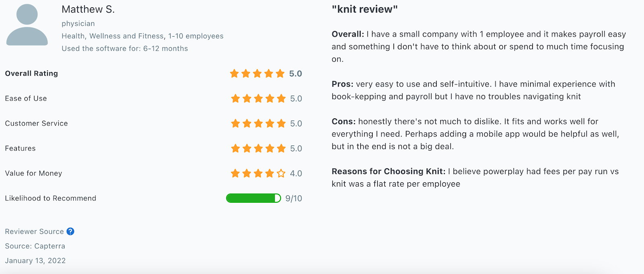
Task: Click Matthew S. profile avatar icon
Action: click(27, 25)
